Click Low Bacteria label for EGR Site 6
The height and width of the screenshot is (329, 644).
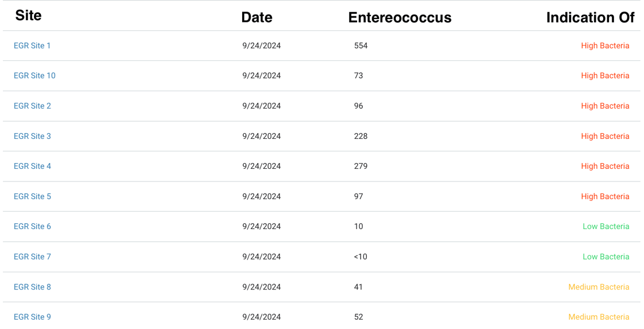pos(606,226)
